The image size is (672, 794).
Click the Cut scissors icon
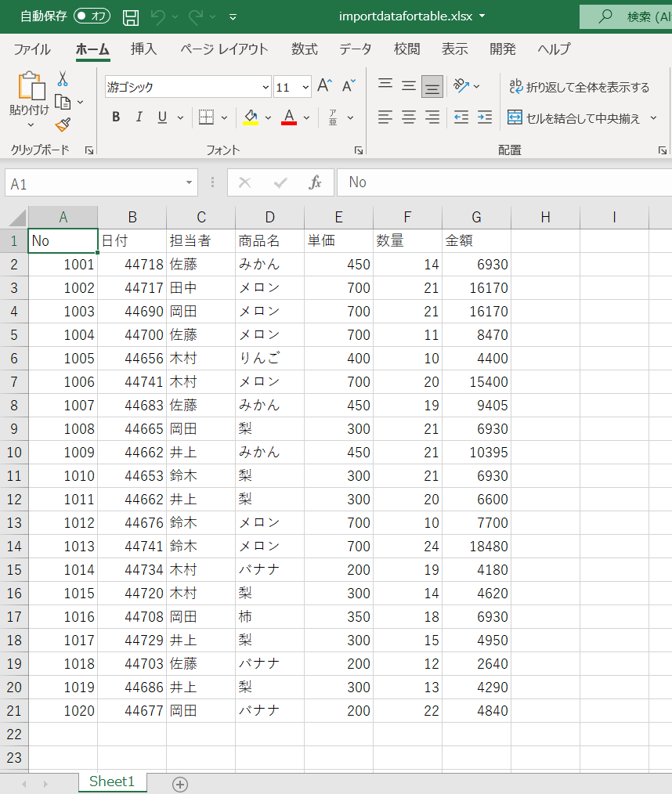[63, 78]
